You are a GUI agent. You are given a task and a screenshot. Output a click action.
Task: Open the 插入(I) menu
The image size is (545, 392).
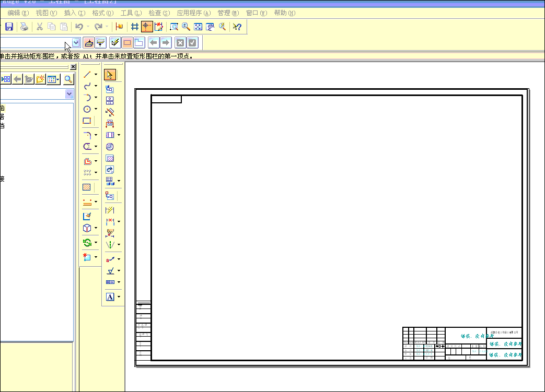click(x=74, y=13)
